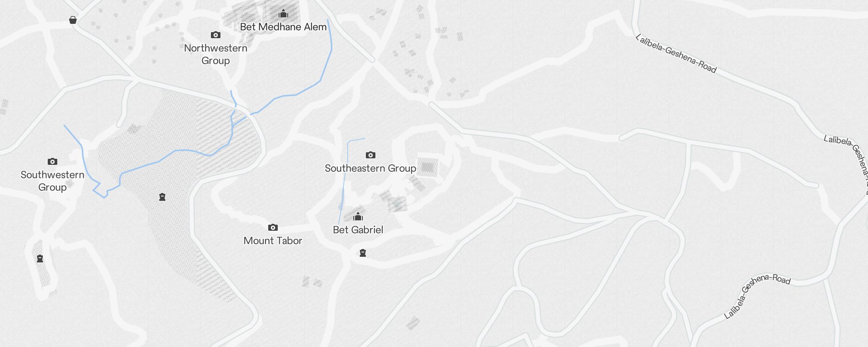Click the Southeastern Group label text
868x347 pixels.
(371, 168)
